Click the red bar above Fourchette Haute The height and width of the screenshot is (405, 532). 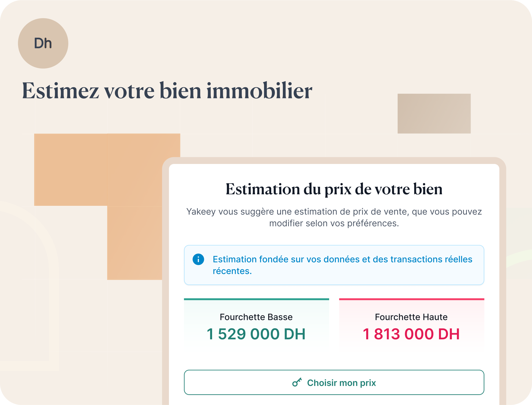click(x=411, y=299)
